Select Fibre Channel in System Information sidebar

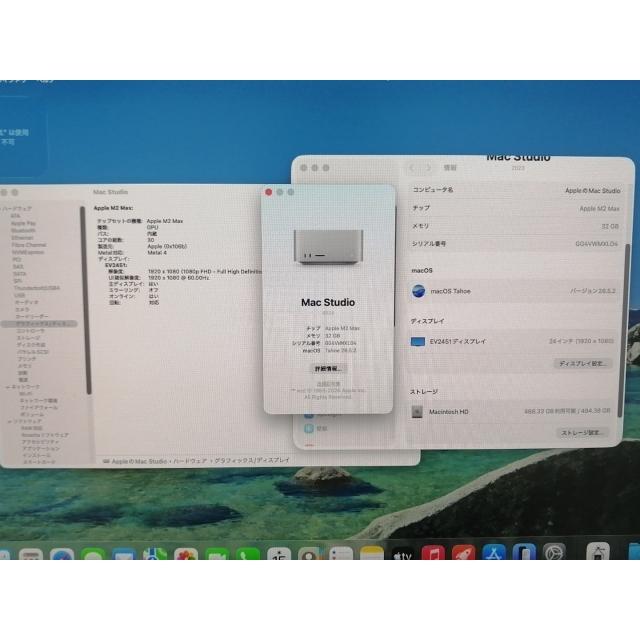click(x=29, y=245)
